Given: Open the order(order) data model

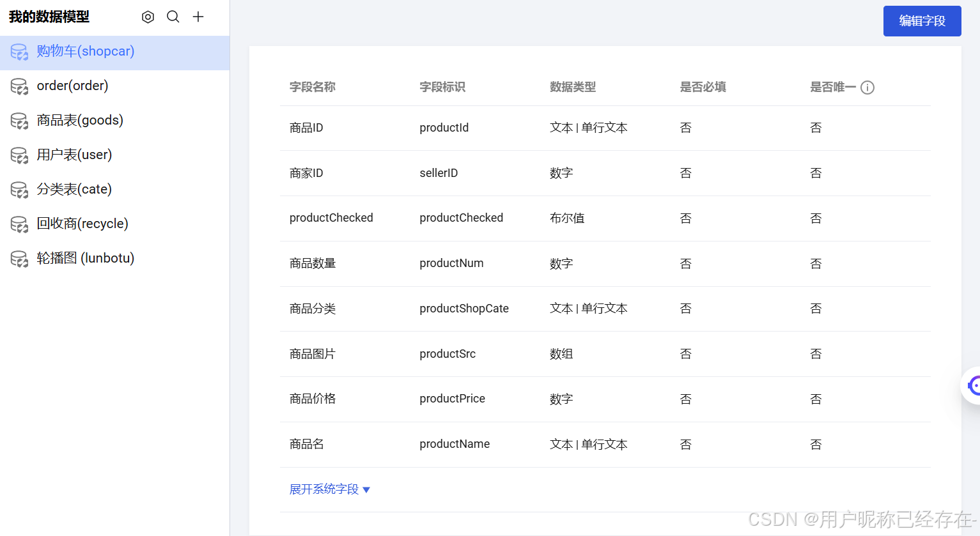Looking at the screenshot, I should [115, 86].
